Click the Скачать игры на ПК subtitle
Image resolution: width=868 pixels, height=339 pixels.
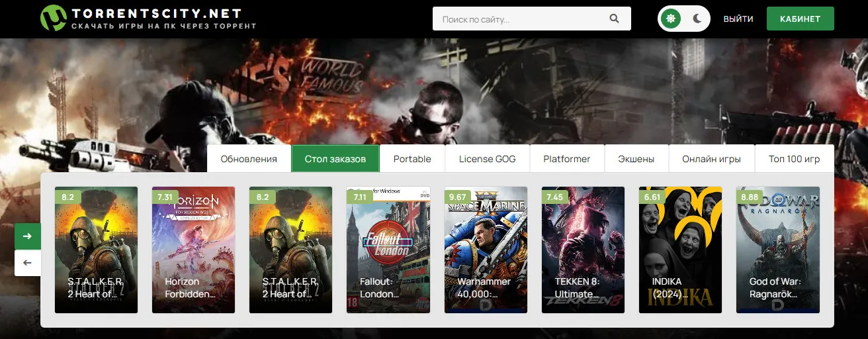point(163,26)
